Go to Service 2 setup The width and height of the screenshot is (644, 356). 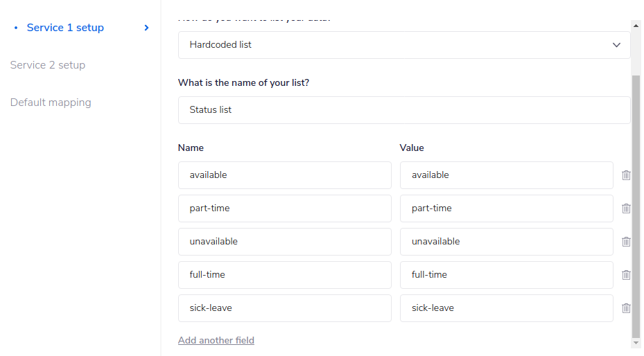pos(48,65)
